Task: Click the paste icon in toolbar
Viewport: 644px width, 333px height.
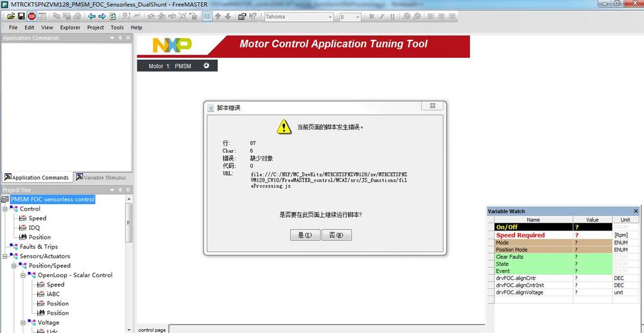Action: 66,16
